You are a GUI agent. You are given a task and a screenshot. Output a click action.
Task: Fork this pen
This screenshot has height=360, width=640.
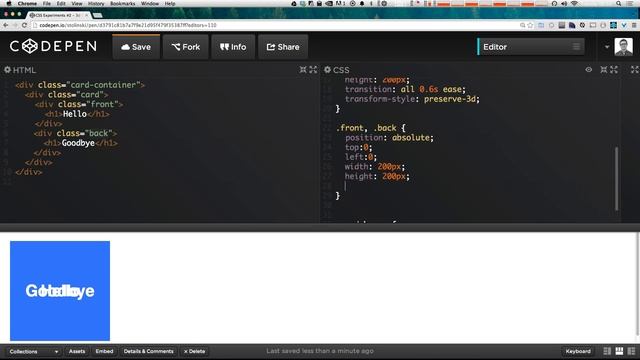click(186, 47)
